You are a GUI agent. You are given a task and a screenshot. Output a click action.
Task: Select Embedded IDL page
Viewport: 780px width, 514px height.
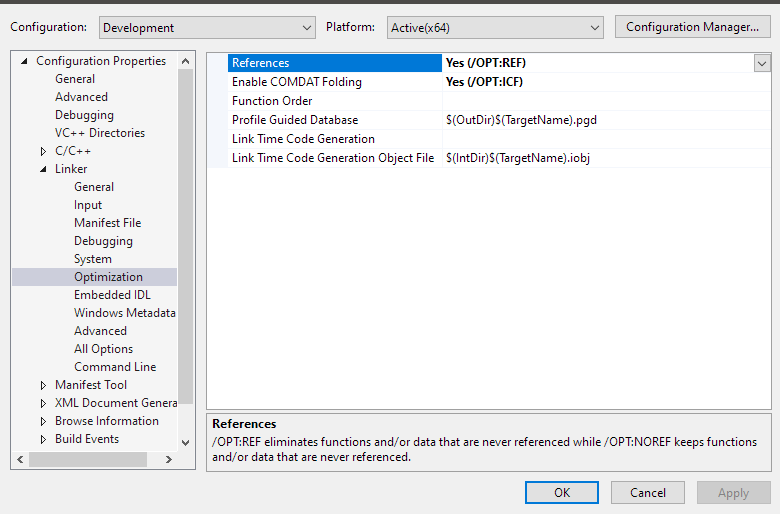tap(112, 295)
